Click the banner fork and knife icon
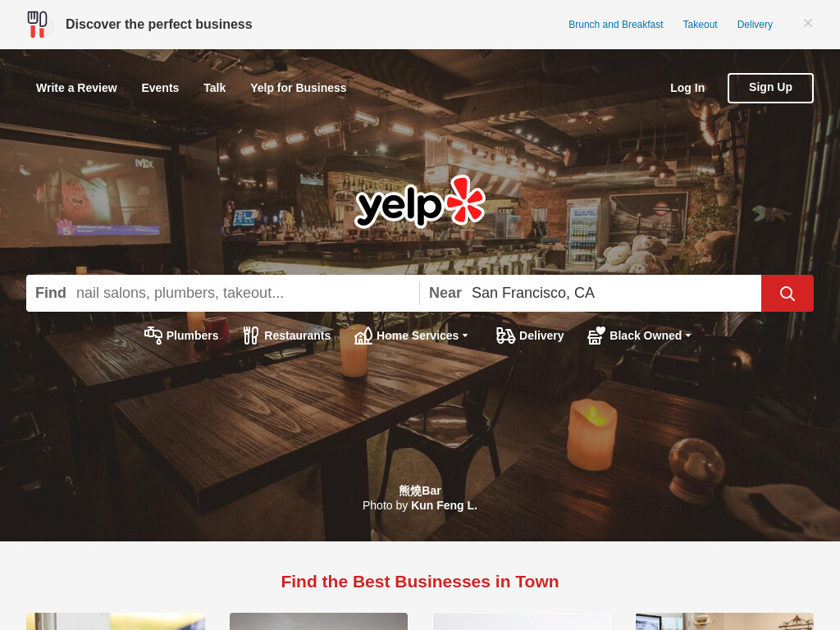 38,25
